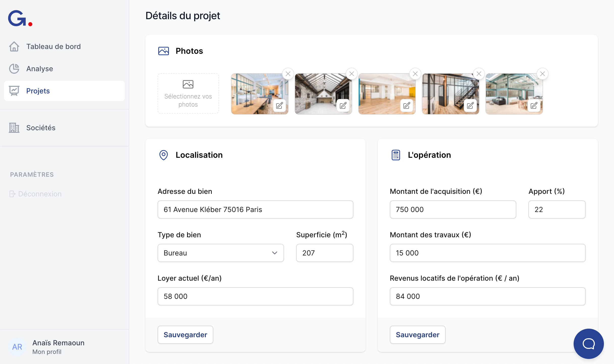Click Sélectionnez vos photos upload area
Image resolution: width=614 pixels, height=364 pixels.
(x=188, y=93)
